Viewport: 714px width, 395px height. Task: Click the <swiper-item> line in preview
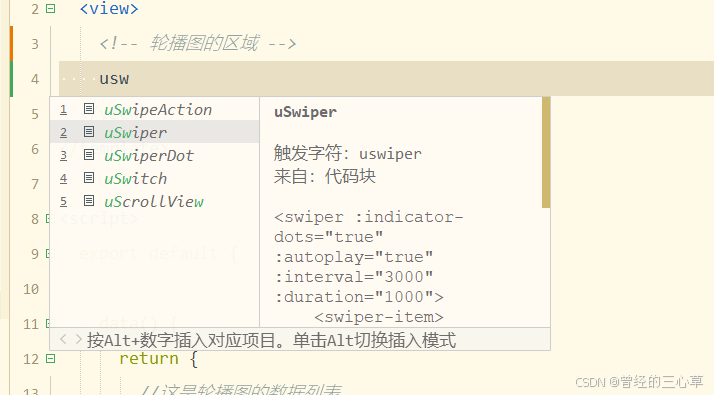click(379, 317)
